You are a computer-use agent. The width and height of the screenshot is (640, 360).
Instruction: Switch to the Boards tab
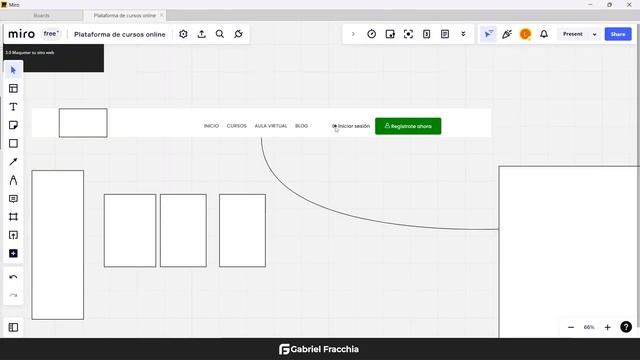41,16
